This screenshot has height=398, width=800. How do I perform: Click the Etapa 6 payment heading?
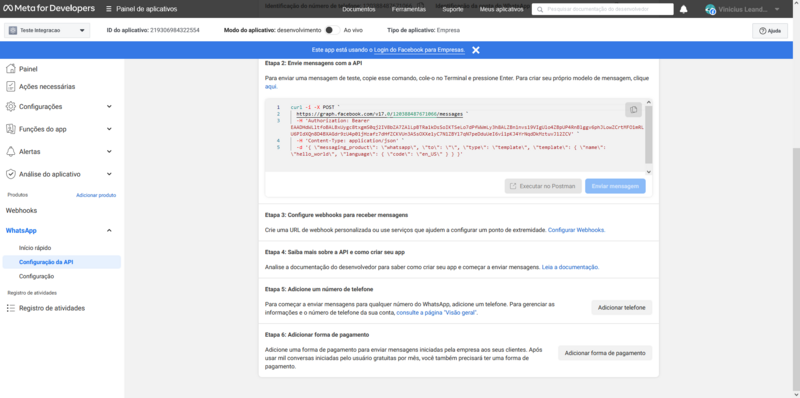point(317,335)
